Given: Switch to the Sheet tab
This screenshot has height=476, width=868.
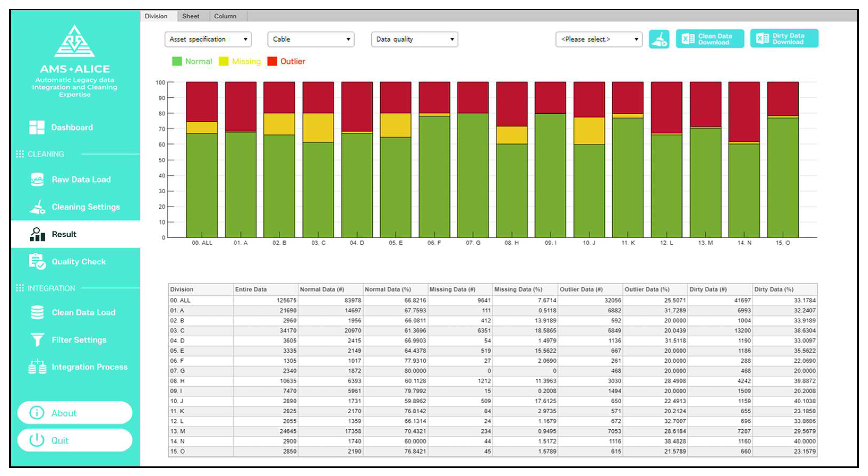Looking at the screenshot, I should point(190,16).
